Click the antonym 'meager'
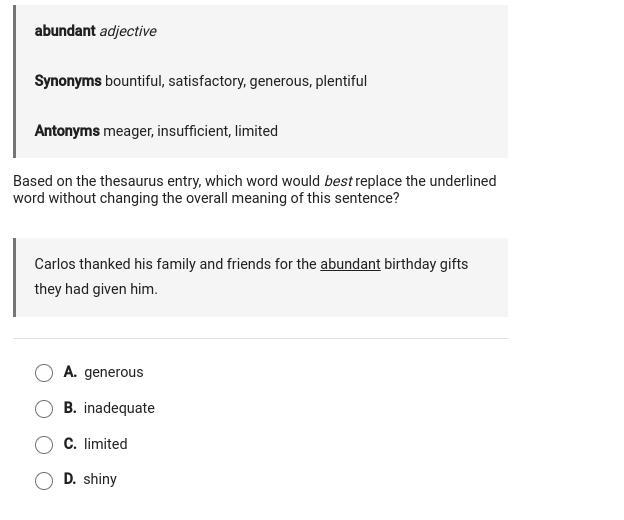The height and width of the screenshot is (520, 624). click(129, 131)
